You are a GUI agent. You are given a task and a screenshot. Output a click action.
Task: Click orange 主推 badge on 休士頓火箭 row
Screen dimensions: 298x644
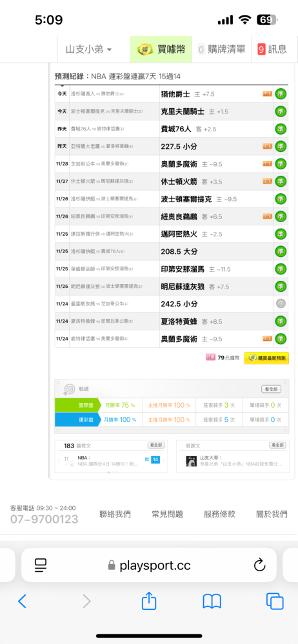tap(268, 181)
